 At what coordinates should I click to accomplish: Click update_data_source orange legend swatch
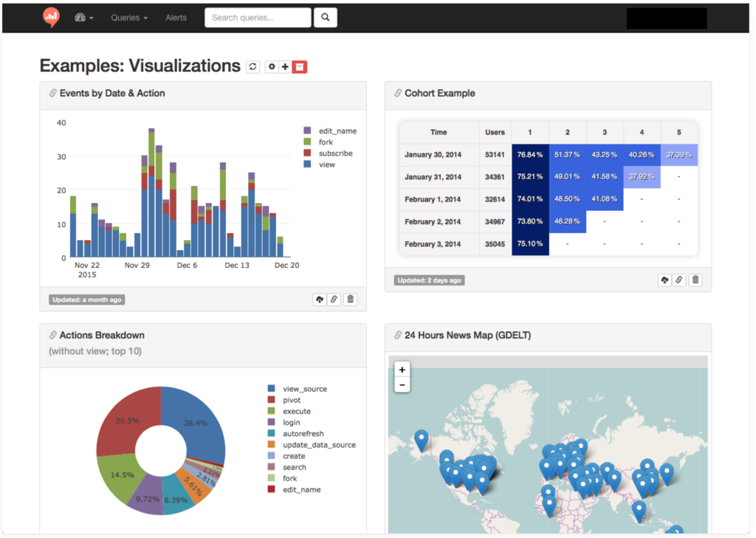click(272, 444)
